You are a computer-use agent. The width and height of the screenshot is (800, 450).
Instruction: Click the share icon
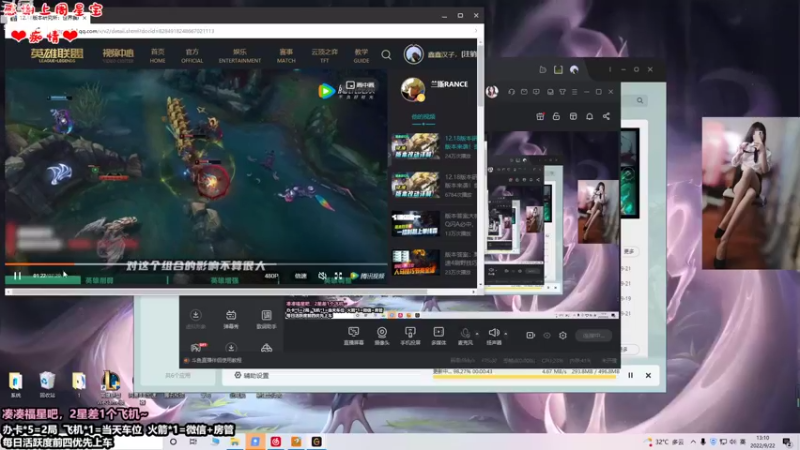click(x=606, y=116)
